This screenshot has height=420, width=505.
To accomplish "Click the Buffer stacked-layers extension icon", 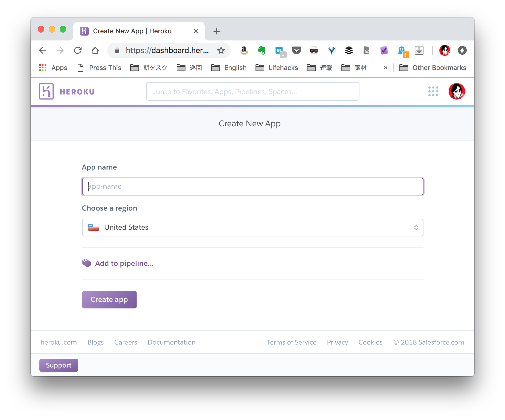I will (349, 50).
